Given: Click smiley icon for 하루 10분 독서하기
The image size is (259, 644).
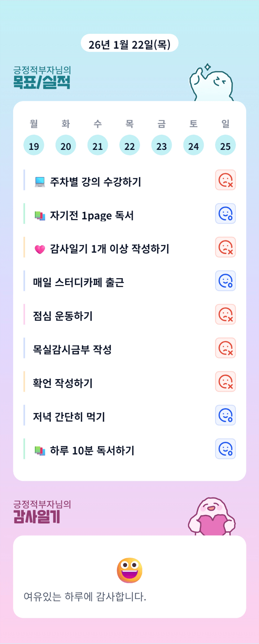Looking at the screenshot, I should [x=225, y=449].
